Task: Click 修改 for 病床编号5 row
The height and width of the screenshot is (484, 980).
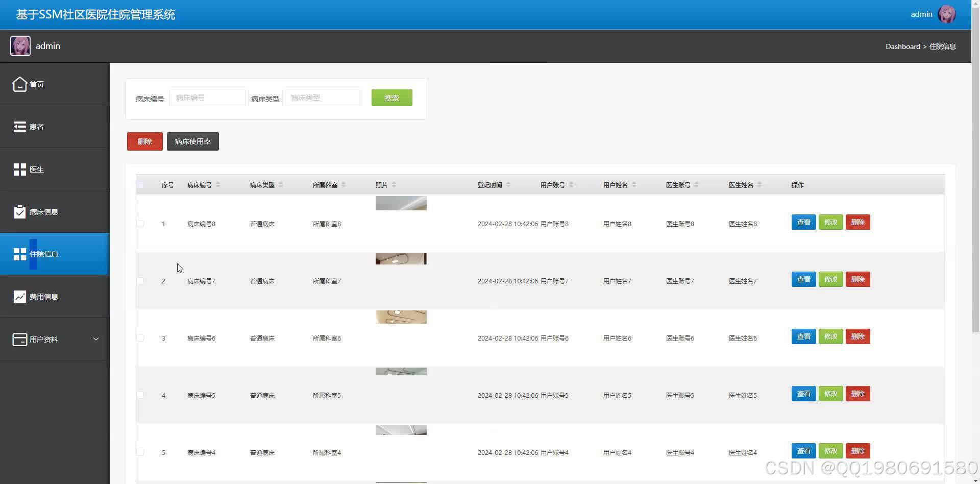Action: pos(830,394)
